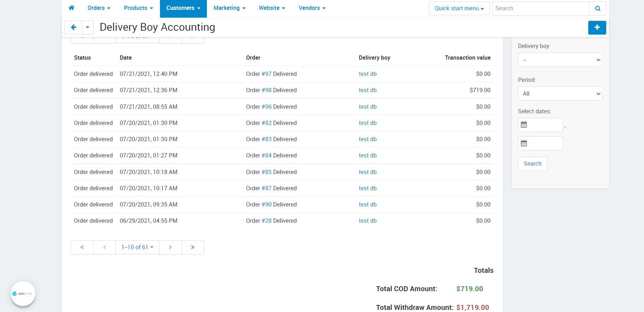Open order #82 link
This screenshot has width=644, height=312.
click(267, 123)
